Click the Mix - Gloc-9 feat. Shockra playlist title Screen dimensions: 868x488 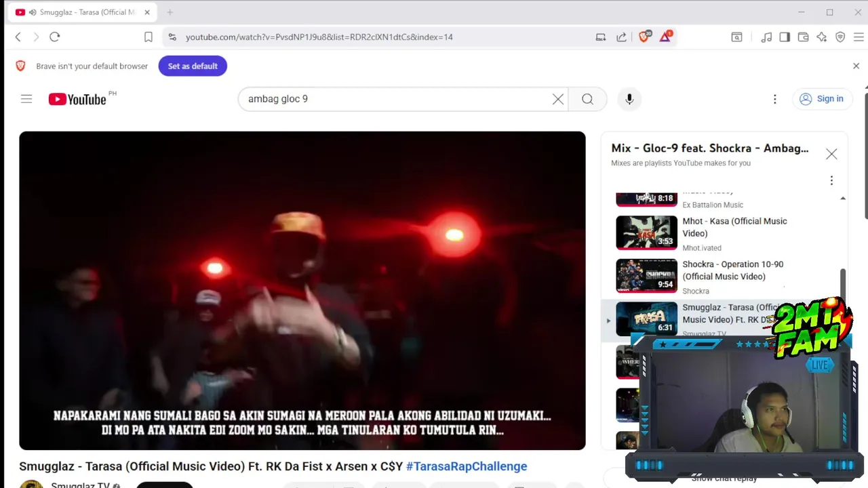point(710,148)
